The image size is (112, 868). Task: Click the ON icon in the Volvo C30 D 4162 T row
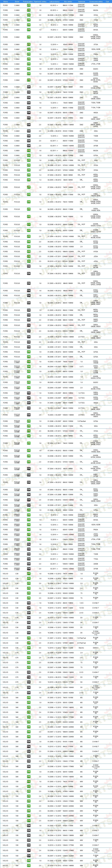(x=29, y=608)
